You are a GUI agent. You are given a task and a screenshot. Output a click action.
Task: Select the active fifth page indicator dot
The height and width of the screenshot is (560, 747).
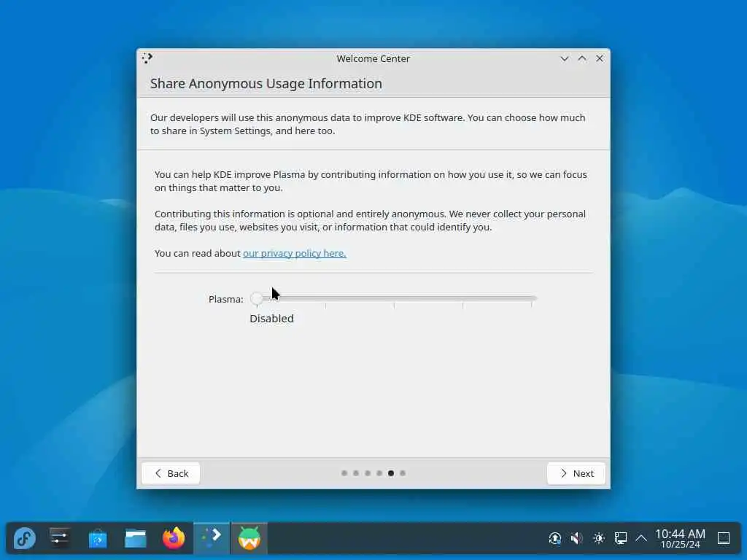point(391,473)
